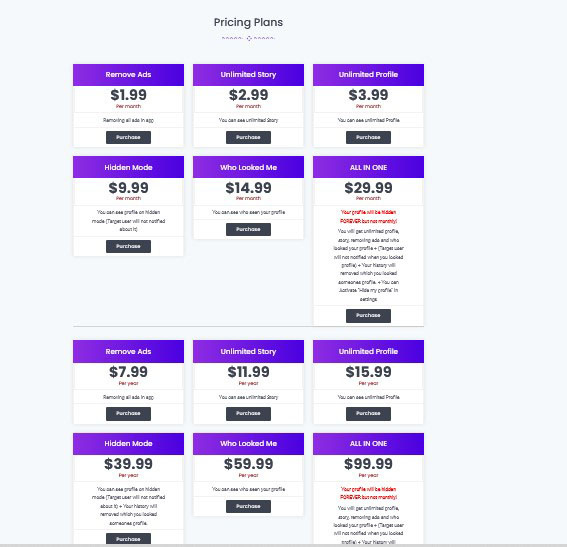Purchase the $1.99 monthly Remove Ads plan
This screenshot has height=547, width=567.
(x=128, y=137)
